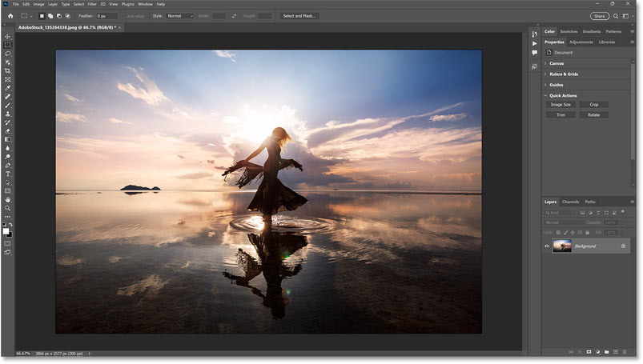Click the foreground color swatch
643x364 pixels.
(6, 230)
